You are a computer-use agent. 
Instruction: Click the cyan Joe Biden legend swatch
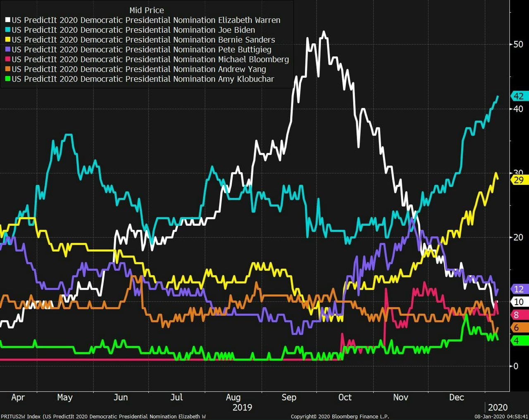click(x=7, y=30)
